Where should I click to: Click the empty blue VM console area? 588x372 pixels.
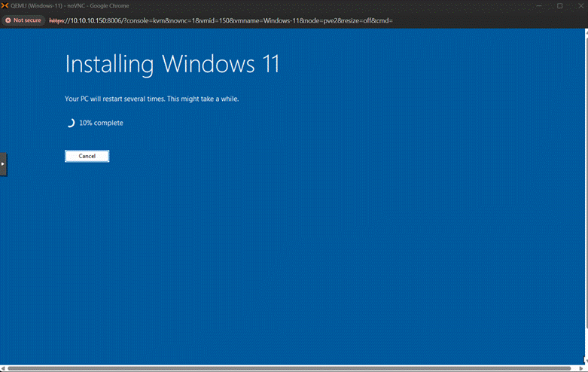[339, 249]
